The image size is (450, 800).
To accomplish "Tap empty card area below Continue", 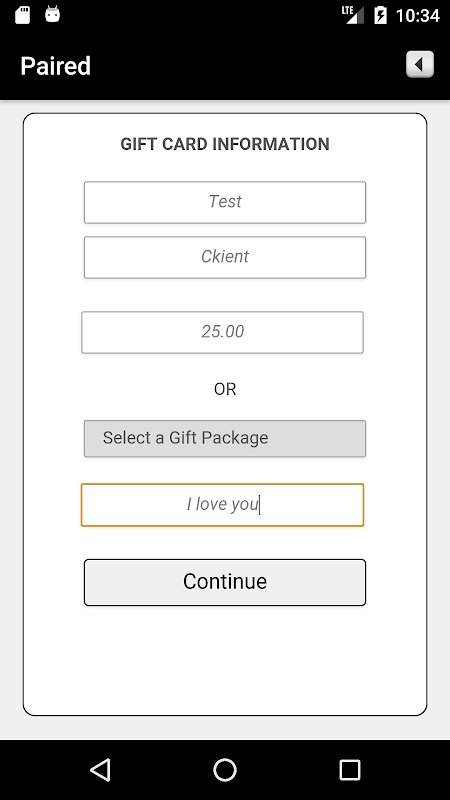I will coord(225,661).
